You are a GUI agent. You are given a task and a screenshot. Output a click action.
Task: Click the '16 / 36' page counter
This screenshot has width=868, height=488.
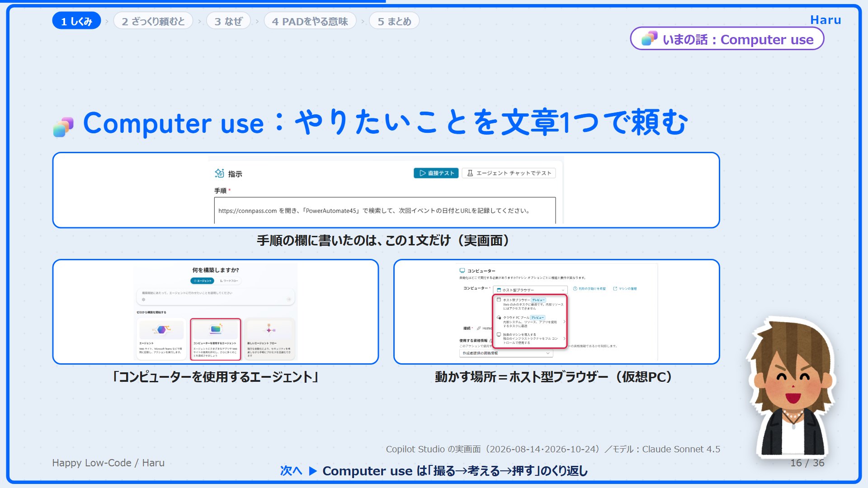coord(807,463)
